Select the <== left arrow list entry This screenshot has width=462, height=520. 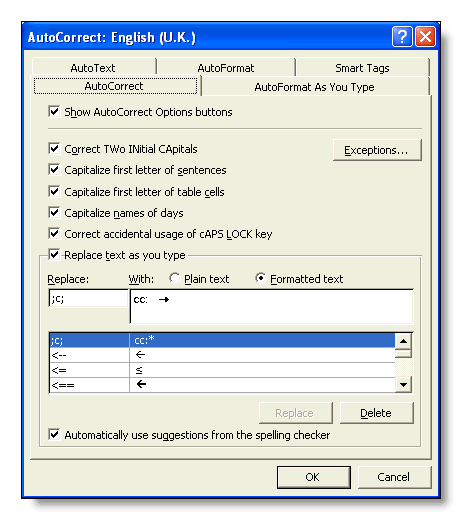click(x=222, y=385)
